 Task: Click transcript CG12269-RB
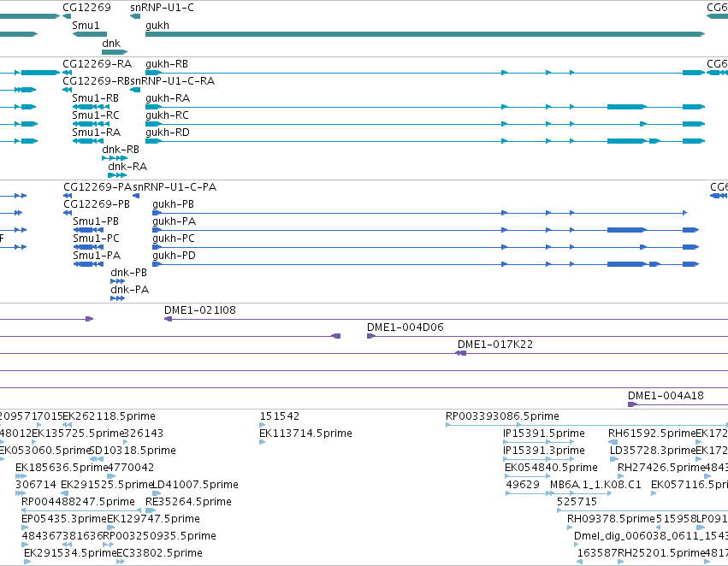pyautogui.click(x=68, y=90)
